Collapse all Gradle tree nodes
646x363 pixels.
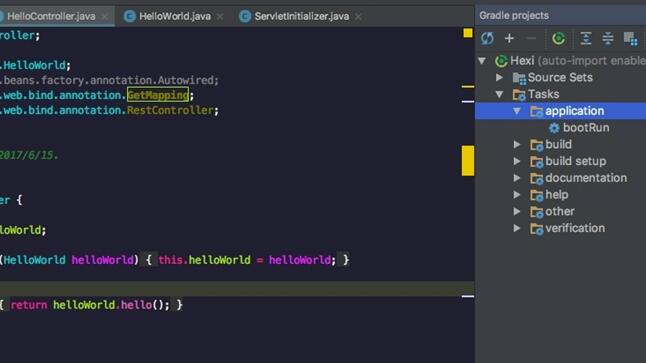point(608,38)
